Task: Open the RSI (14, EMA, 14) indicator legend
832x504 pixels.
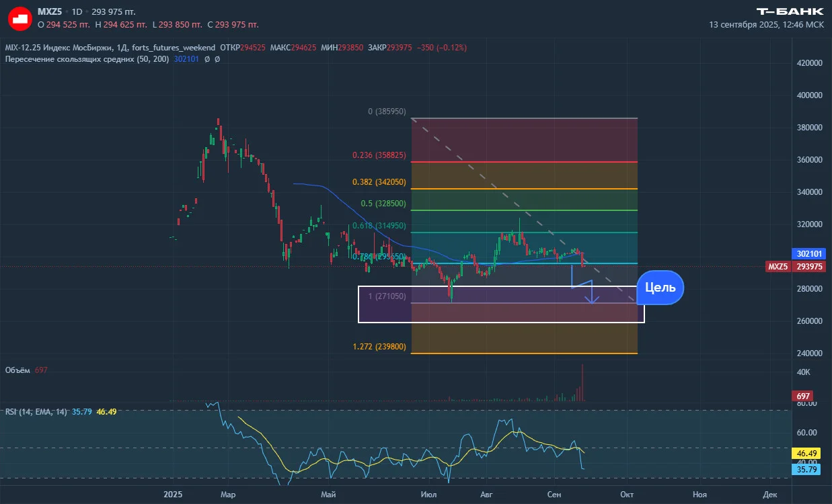Action: pos(36,411)
